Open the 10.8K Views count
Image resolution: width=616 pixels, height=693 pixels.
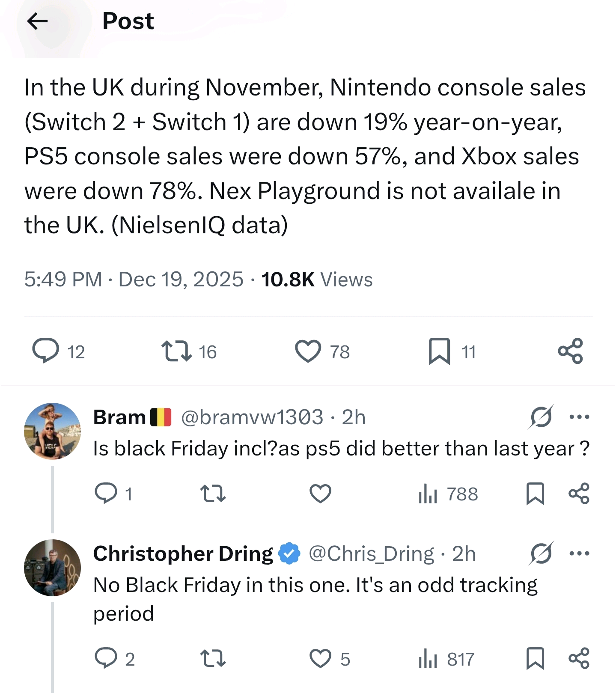[x=317, y=280]
